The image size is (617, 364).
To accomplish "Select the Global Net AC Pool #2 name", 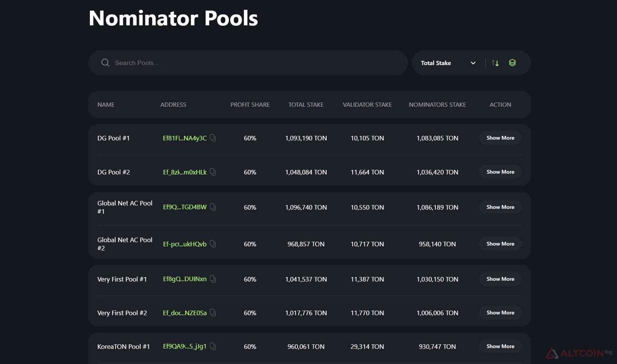I will [125, 244].
